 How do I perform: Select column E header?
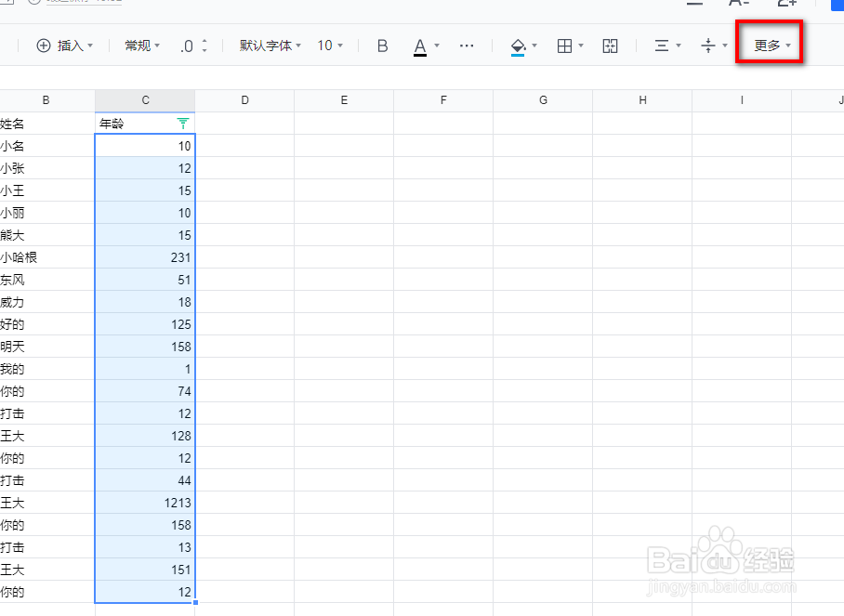pyautogui.click(x=344, y=100)
